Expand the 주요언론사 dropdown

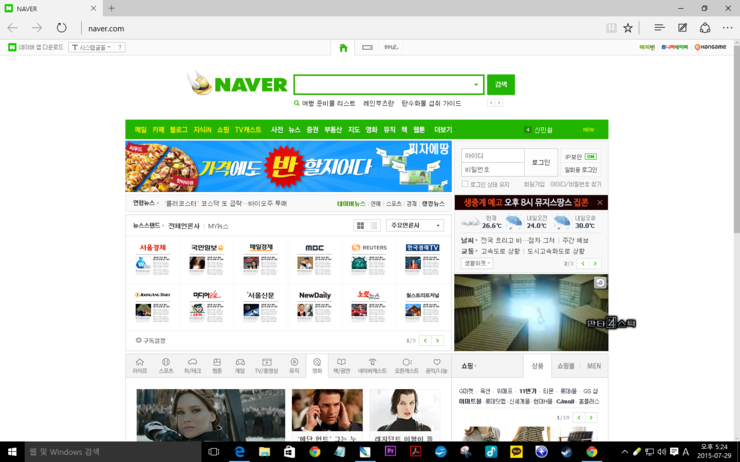[x=415, y=226]
